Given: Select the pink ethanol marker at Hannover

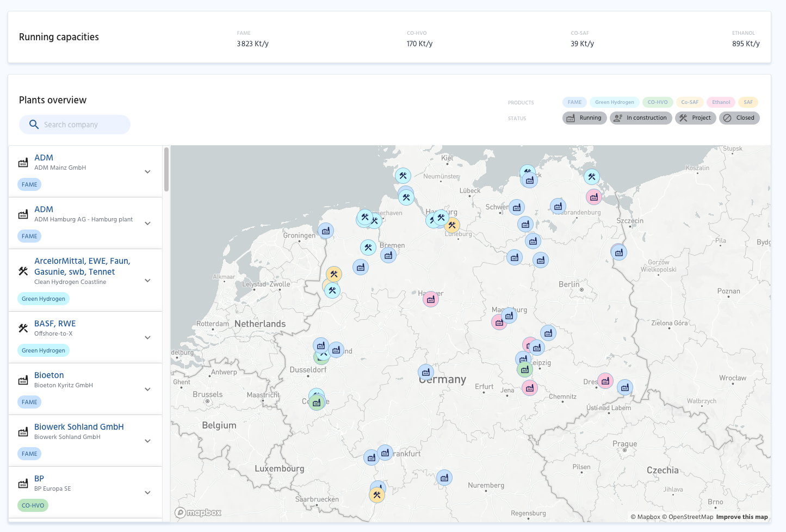Looking at the screenshot, I should (x=431, y=299).
